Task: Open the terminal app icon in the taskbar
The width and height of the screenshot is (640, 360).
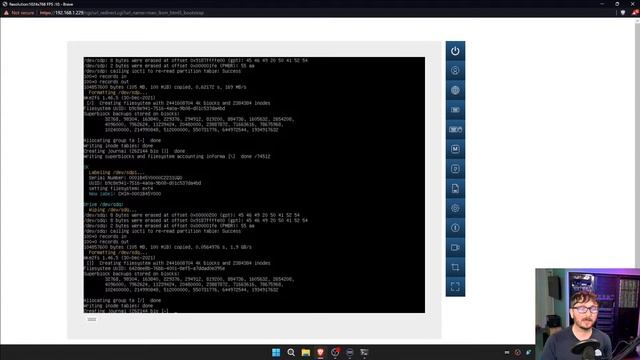Action: pos(364,352)
